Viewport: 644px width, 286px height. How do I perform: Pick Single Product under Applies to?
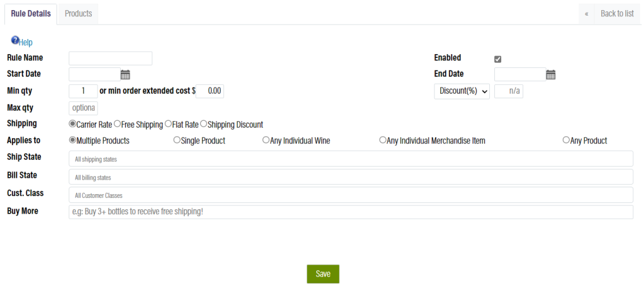pyautogui.click(x=177, y=141)
